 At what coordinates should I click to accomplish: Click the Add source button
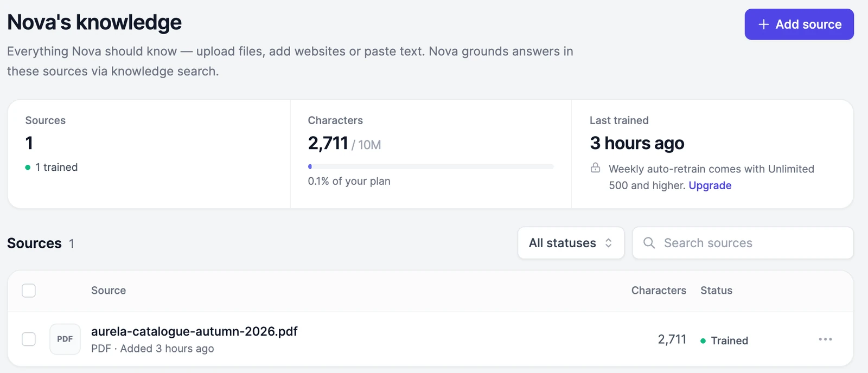click(x=799, y=24)
